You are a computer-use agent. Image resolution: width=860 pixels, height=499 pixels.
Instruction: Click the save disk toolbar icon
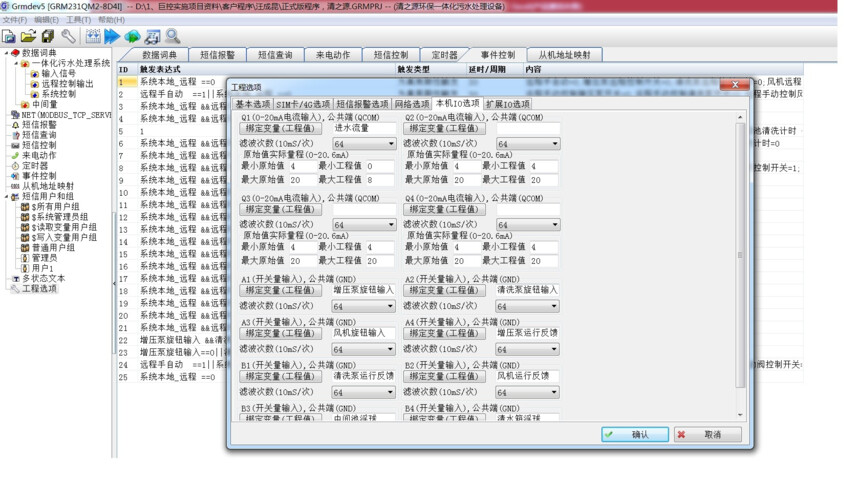pos(48,37)
